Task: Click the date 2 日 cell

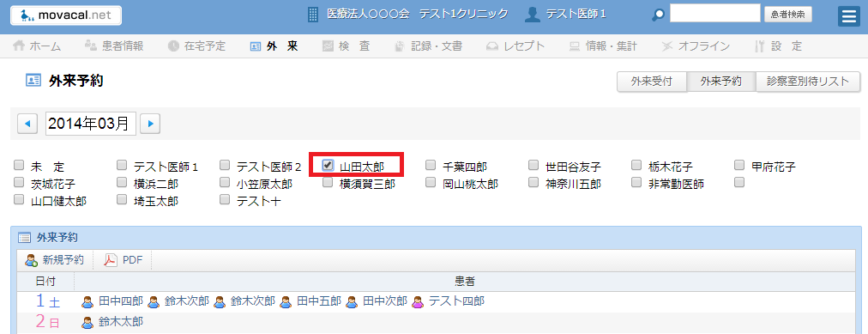Action: [x=46, y=322]
